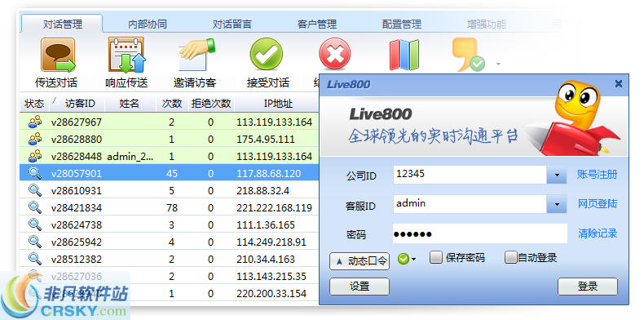Switch to the 对话留言 tab
This screenshot has height=320, width=644.
pyautogui.click(x=232, y=24)
